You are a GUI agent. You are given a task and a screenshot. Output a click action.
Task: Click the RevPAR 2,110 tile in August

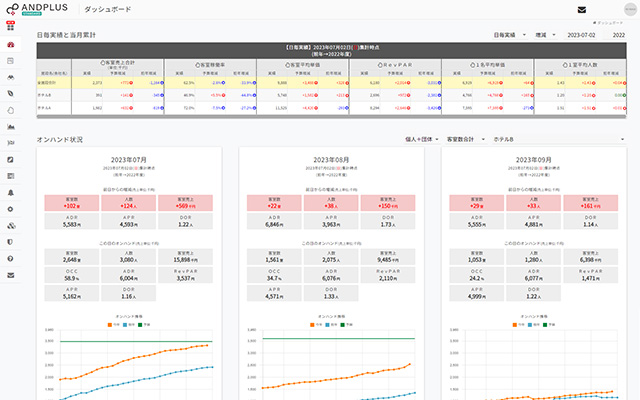tap(388, 275)
